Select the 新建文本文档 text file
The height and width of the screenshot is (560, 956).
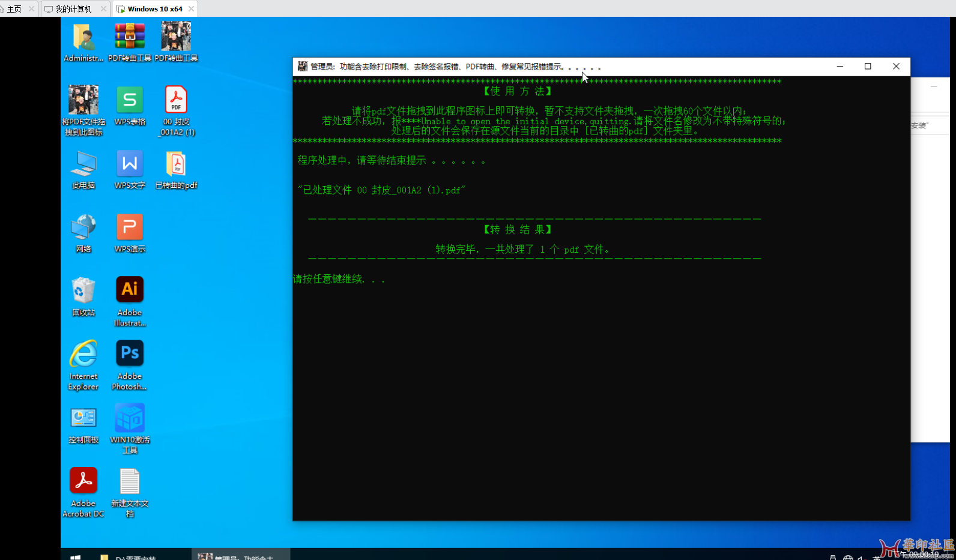(130, 481)
